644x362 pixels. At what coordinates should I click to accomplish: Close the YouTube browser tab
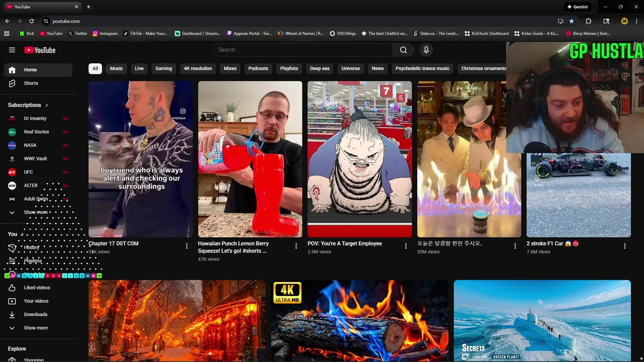[76, 7]
